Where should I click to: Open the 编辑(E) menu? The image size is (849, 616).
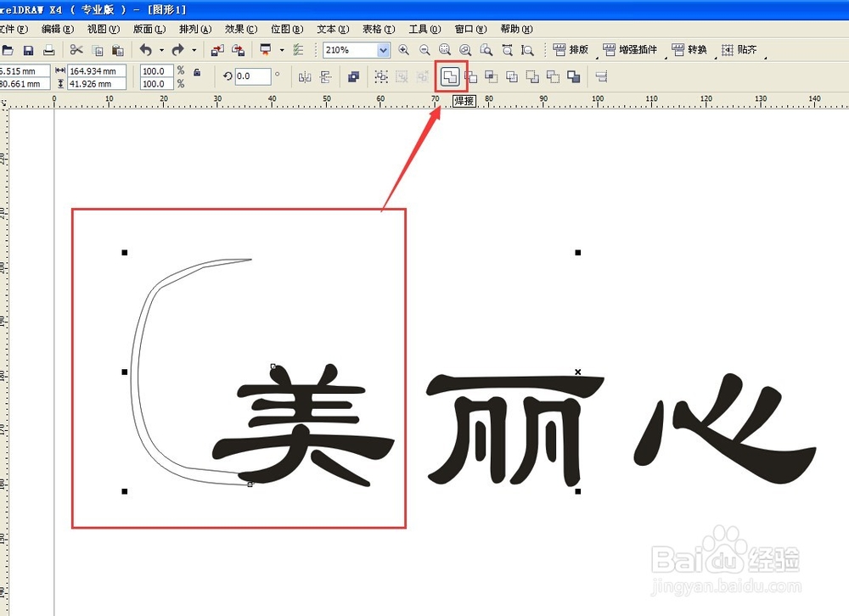pos(58,29)
